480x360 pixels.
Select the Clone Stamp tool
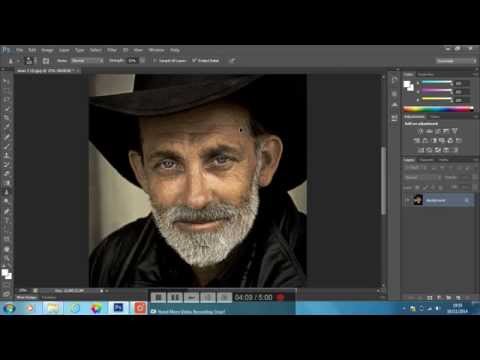click(x=6, y=155)
